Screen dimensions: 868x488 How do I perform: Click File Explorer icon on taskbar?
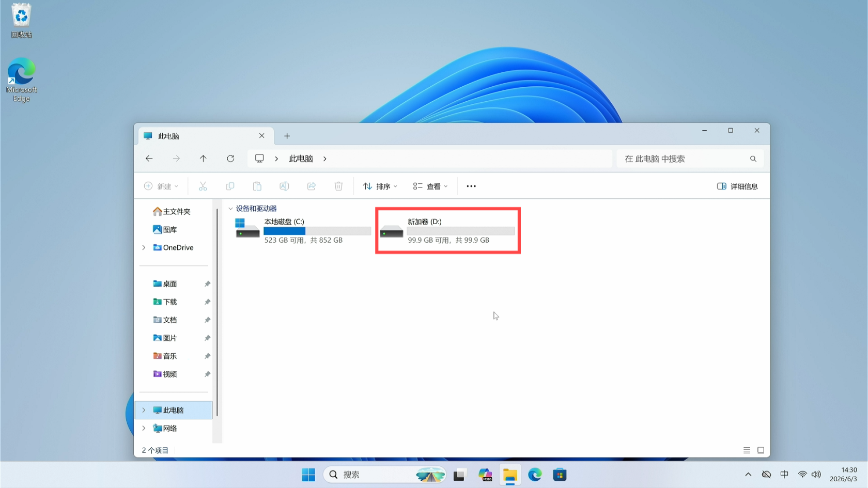coord(510,475)
